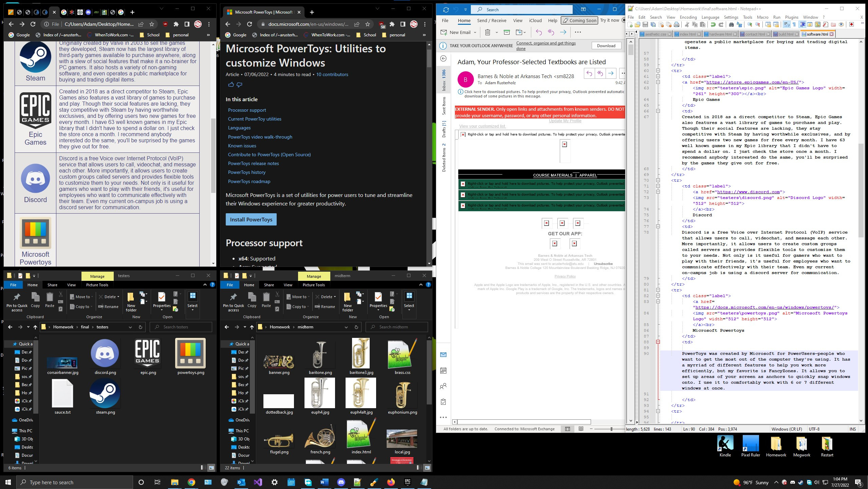Adjust the Outlook zoom slider handle
The image size is (868, 489).
pyautogui.click(x=611, y=429)
